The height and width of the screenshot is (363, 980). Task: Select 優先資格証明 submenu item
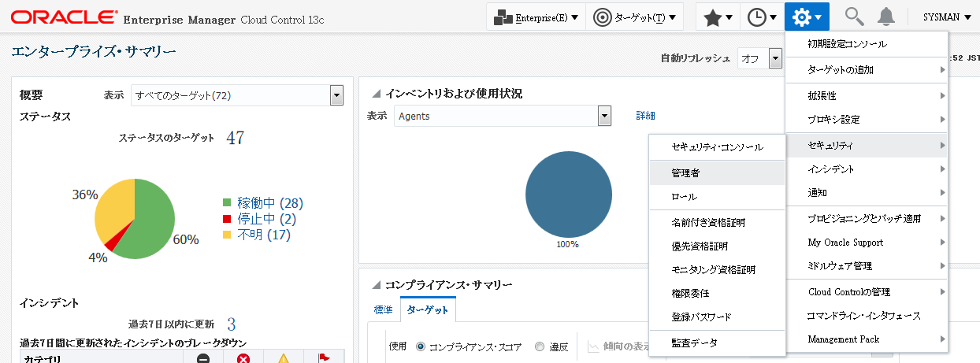tap(717, 246)
